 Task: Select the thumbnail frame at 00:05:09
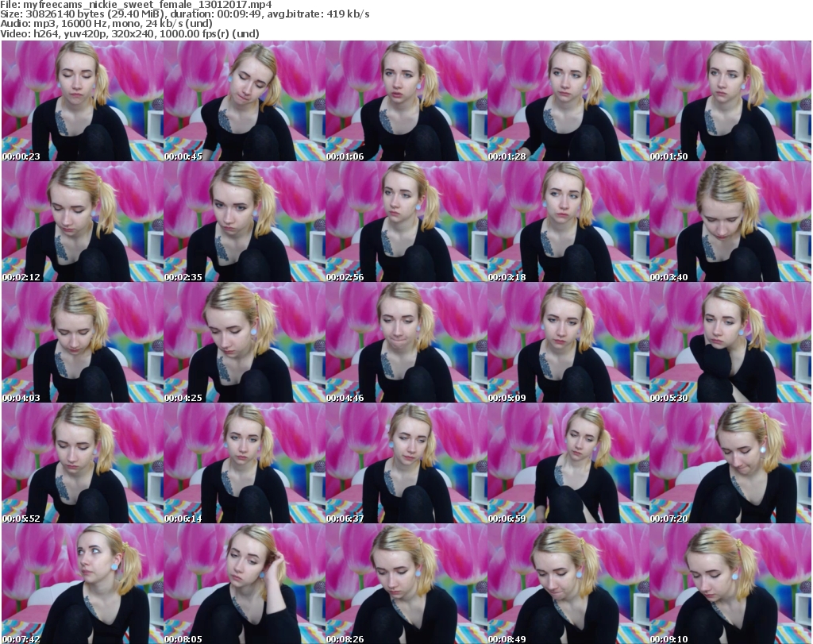pos(568,342)
